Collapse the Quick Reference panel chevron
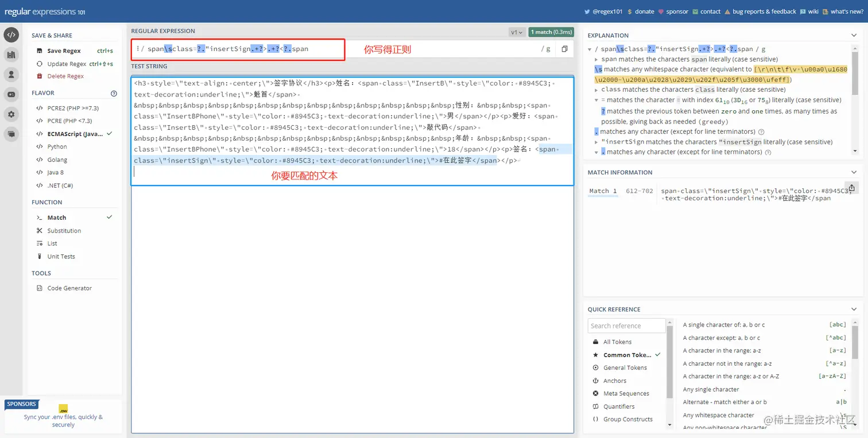The image size is (868, 438). 854,309
